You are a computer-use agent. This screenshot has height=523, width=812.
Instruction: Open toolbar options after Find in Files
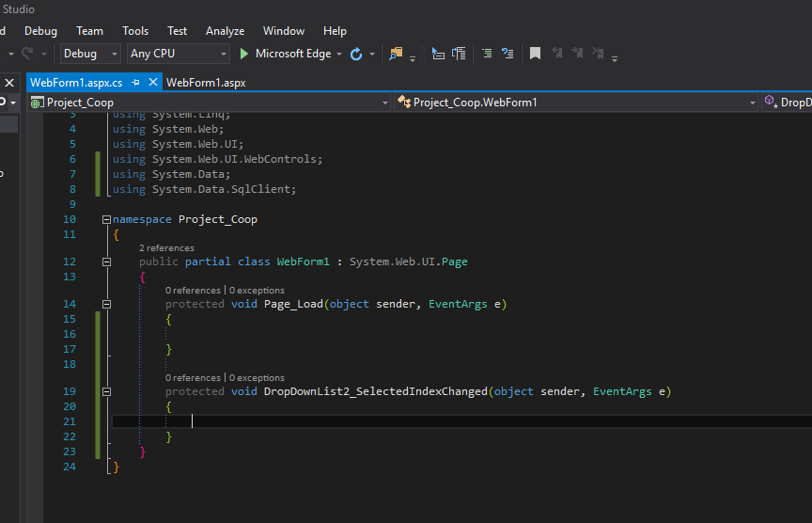(413, 58)
